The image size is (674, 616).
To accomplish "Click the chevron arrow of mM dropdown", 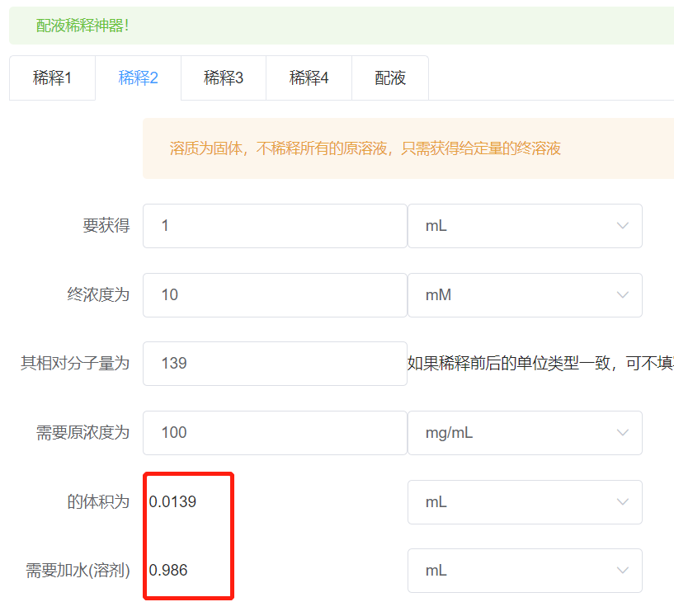I will (622, 295).
